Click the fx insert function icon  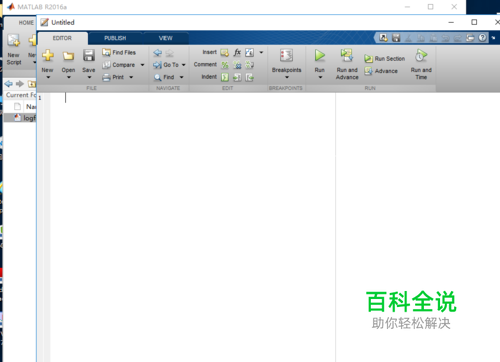(237, 52)
